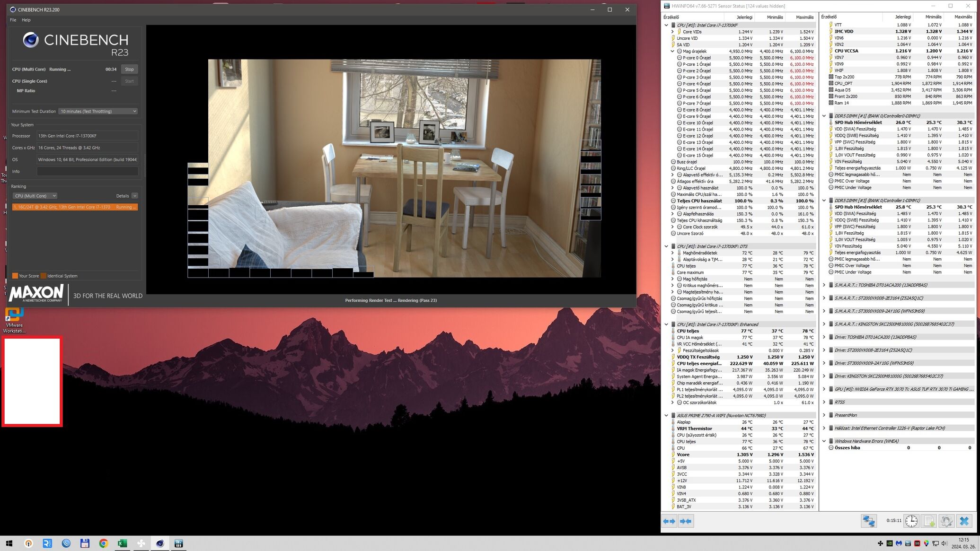This screenshot has width=980, height=551.
Task: Open WinBox blue globe taskbar icon
Action: tap(66, 543)
